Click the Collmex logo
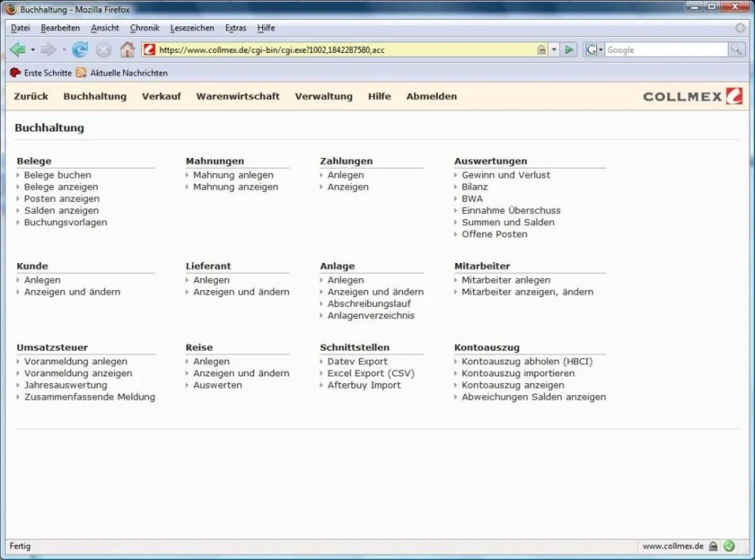The height and width of the screenshot is (560, 755). click(692, 96)
